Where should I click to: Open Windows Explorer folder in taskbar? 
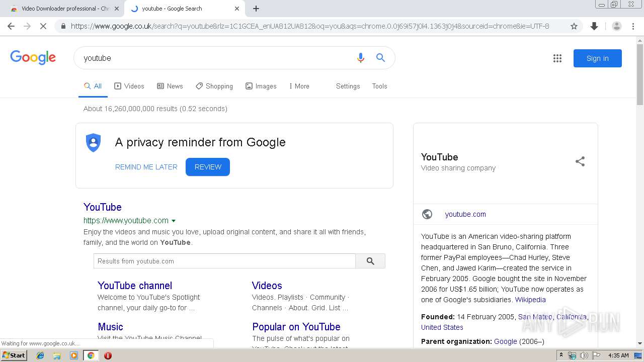coord(57,355)
